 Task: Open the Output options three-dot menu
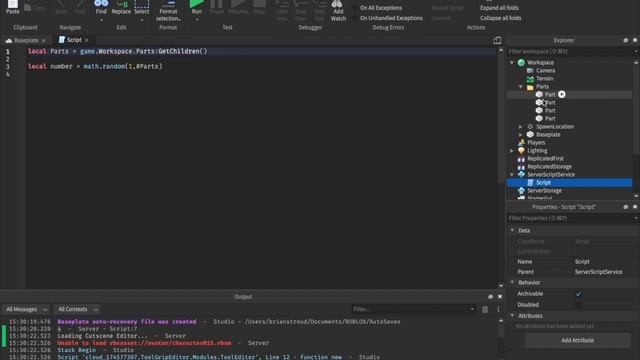tap(498, 310)
